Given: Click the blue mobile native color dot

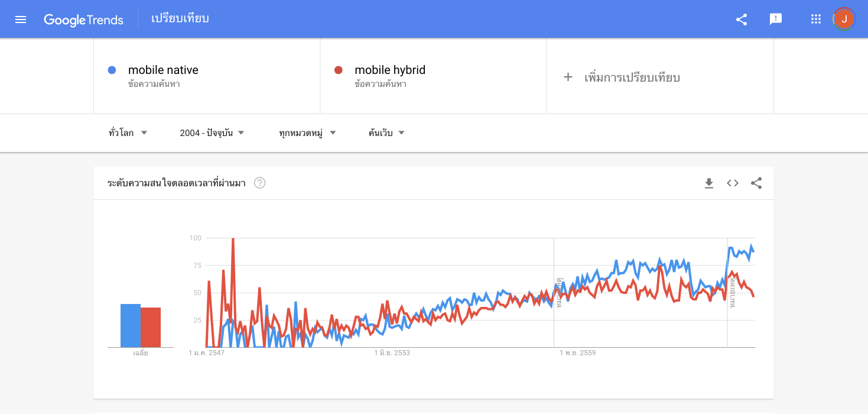Looking at the screenshot, I should [112, 70].
